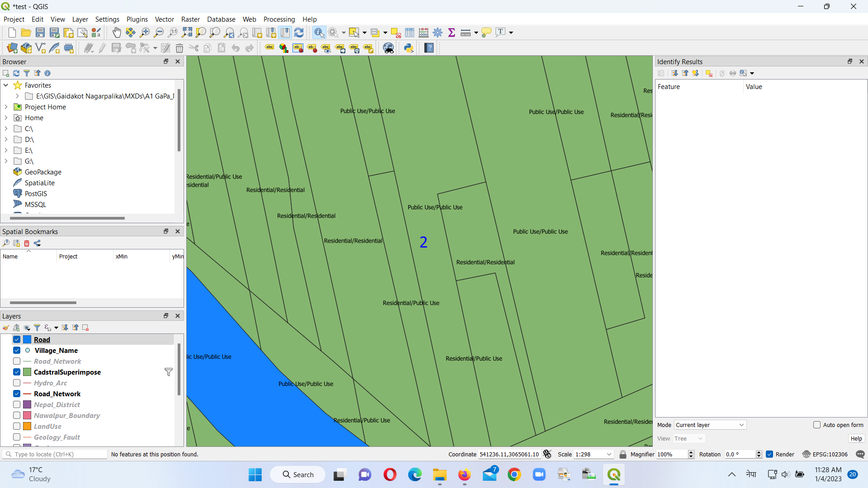868x488 pixels.
Task: Open the attribute table icon
Action: click(x=410, y=33)
